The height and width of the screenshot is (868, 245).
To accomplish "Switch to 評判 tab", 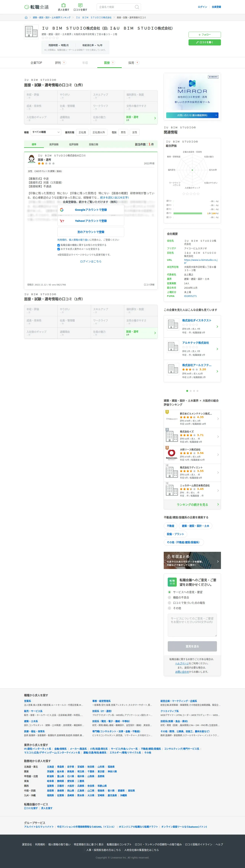I will tap(60, 63).
